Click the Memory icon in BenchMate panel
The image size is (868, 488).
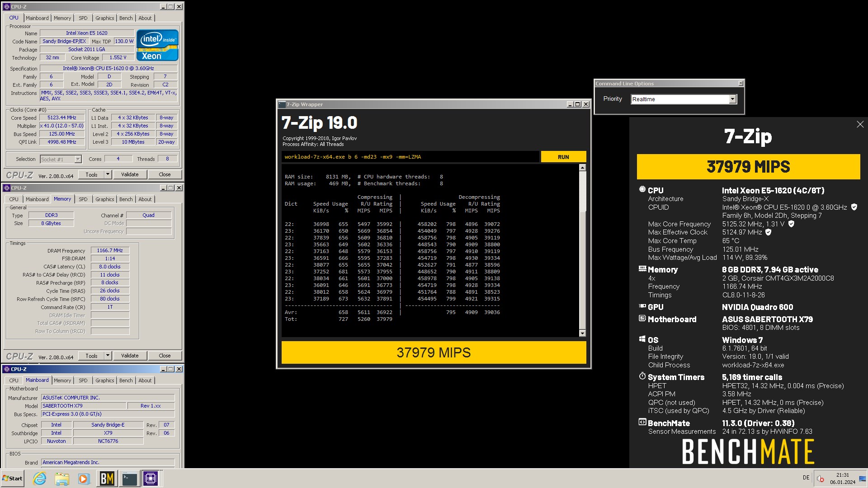click(x=642, y=268)
